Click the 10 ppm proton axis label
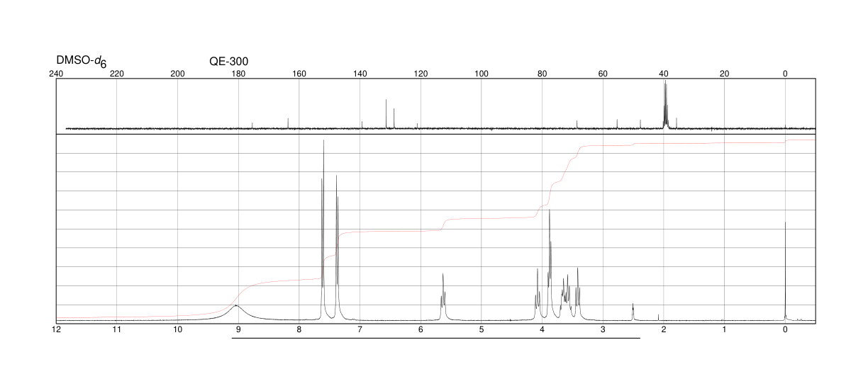Screen dimensions: 868x374 178,330
